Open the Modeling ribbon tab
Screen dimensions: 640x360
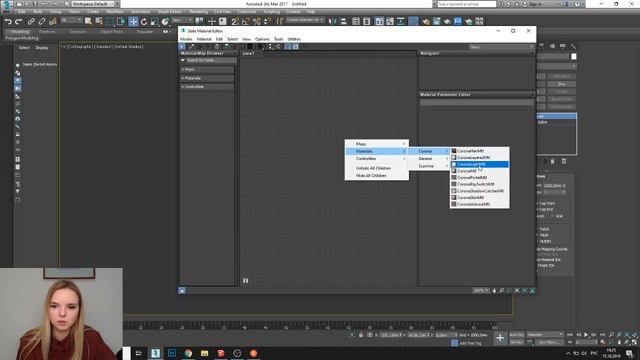(20, 32)
